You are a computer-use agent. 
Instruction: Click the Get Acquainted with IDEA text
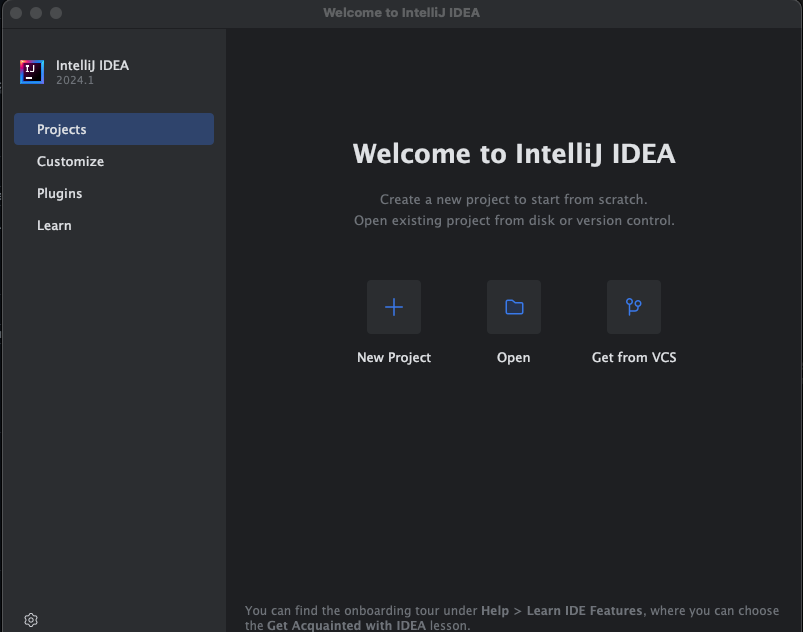tap(346, 625)
